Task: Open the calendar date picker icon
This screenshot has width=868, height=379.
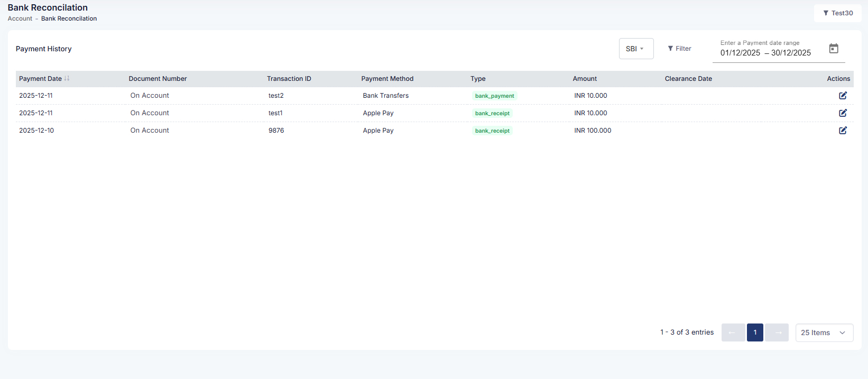Action: [834, 49]
